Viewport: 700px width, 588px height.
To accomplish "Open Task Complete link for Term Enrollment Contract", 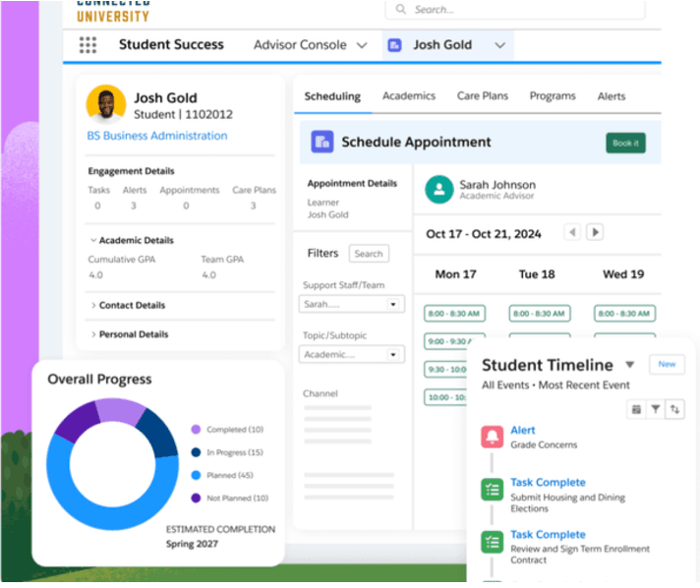I will coord(548,535).
